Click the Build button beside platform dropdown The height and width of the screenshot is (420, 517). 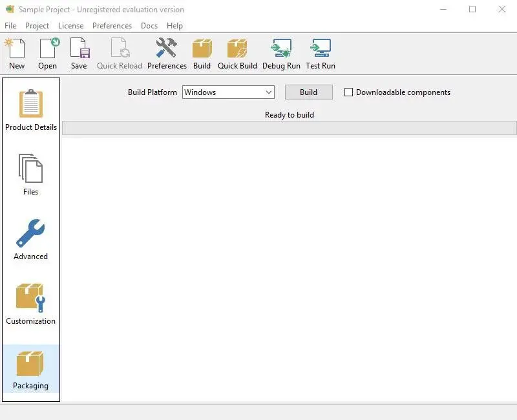click(309, 92)
